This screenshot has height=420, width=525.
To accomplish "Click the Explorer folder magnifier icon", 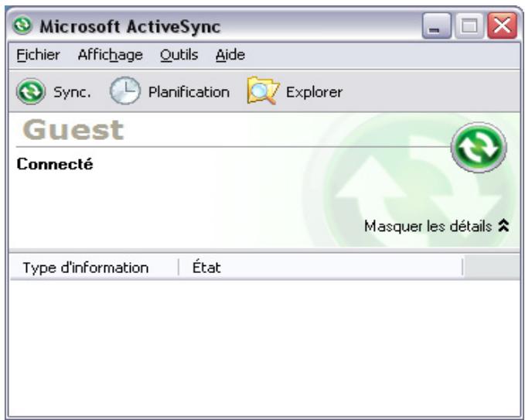I will 263,90.
